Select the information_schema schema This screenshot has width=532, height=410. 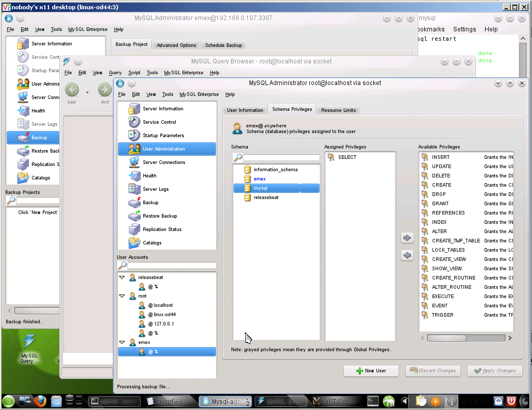[276, 169]
